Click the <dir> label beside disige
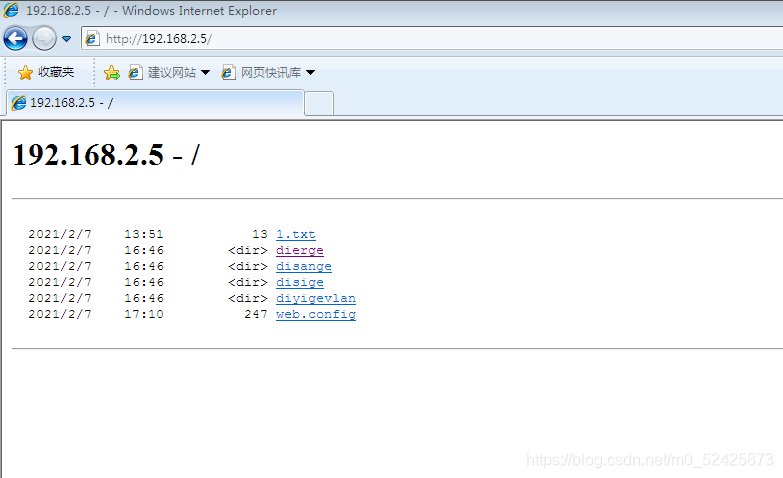The image size is (783, 478). [248, 282]
